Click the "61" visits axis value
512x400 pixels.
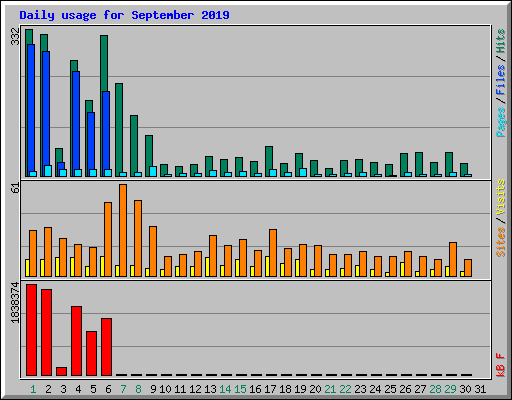15,188
